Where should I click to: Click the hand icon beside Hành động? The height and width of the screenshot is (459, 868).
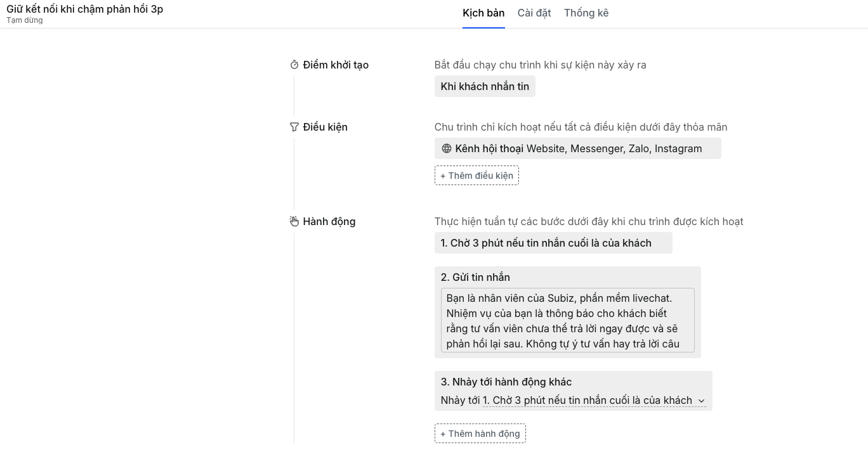[294, 221]
